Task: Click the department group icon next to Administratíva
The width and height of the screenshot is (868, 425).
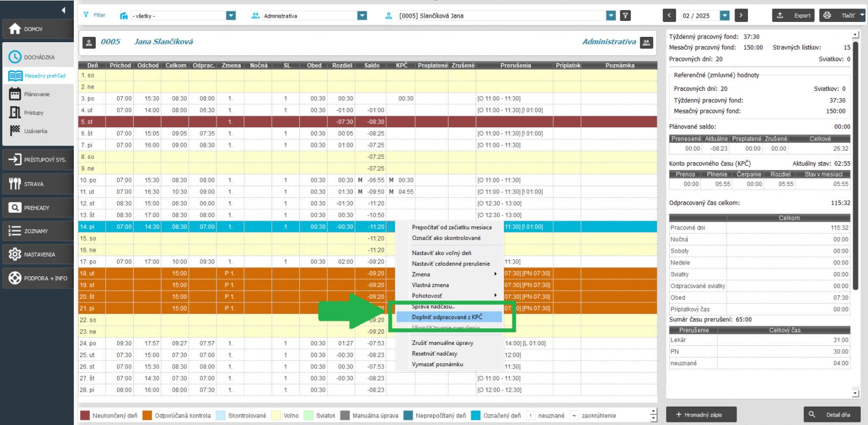Action: (647, 42)
